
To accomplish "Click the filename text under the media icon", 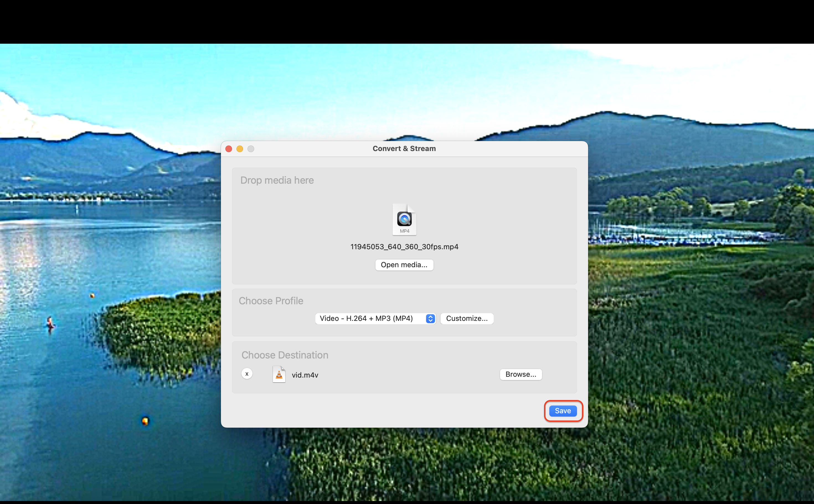I will pos(404,247).
